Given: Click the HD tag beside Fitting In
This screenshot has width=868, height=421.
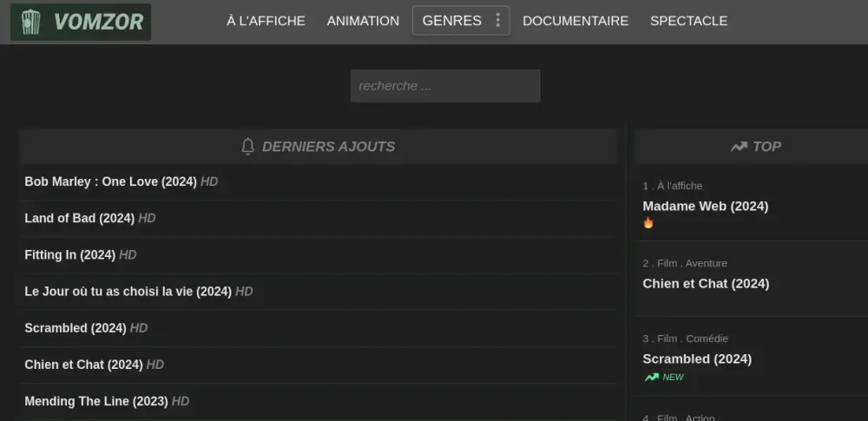Looking at the screenshot, I should [128, 255].
